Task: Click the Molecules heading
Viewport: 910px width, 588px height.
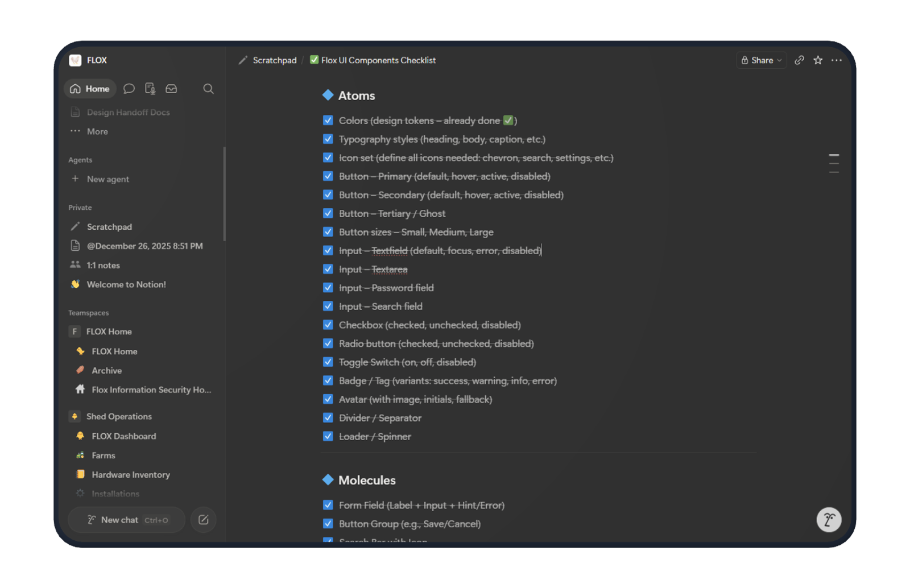Action: tap(367, 480)
